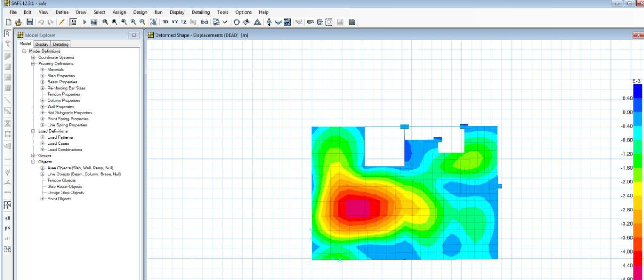Click the Open file folder icon

coord(19,22)
